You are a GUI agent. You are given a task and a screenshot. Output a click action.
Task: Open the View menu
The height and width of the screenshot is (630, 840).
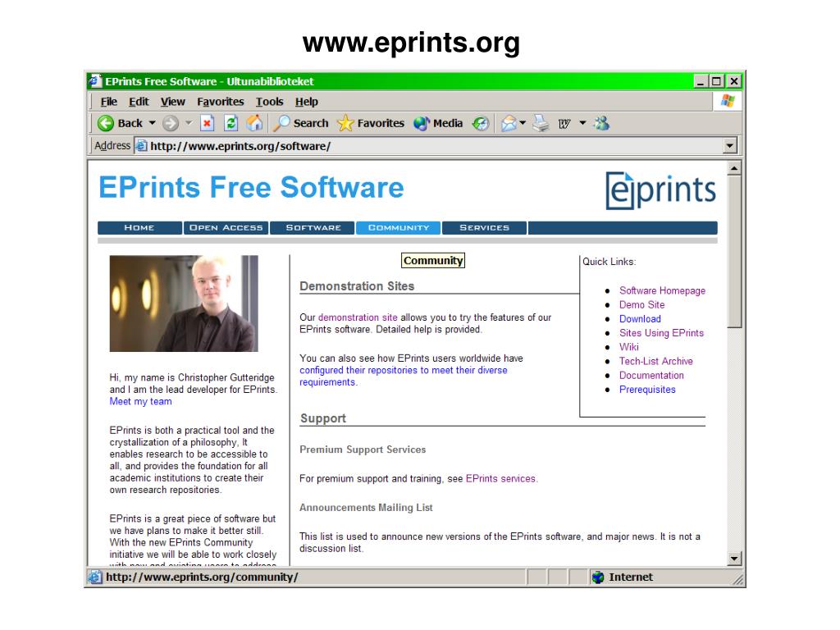(173, 102)
